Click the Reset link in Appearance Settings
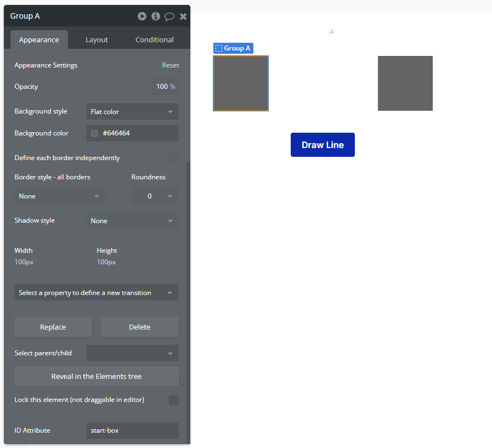Image resolution: width=492 pixels, height=448 pixels. click(171, 65)
